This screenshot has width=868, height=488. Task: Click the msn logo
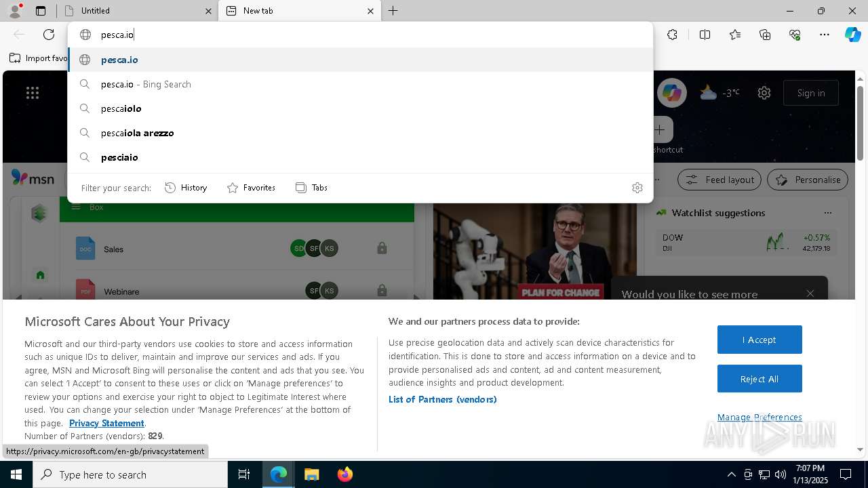coord(33,178)
